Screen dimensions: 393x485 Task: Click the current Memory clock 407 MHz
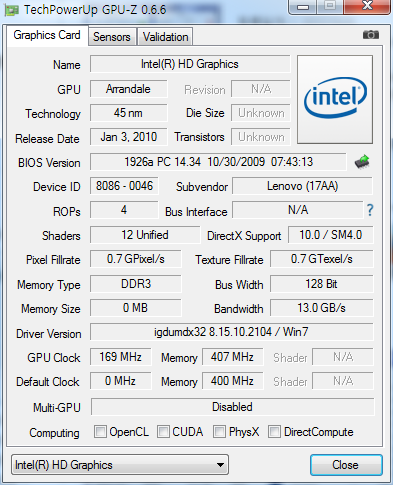pyautogui.click(x=232, y=357)
